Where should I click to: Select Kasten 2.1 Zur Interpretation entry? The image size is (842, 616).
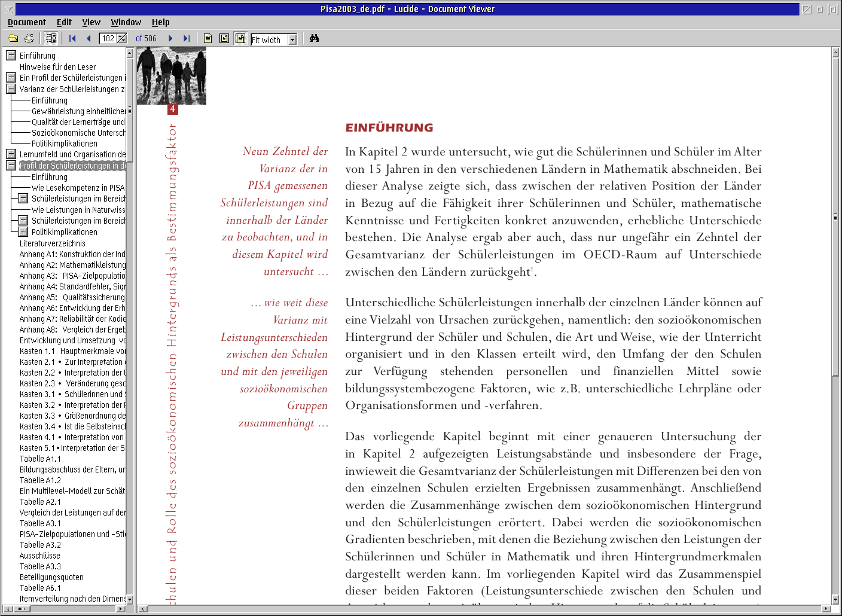coord(72,362)
